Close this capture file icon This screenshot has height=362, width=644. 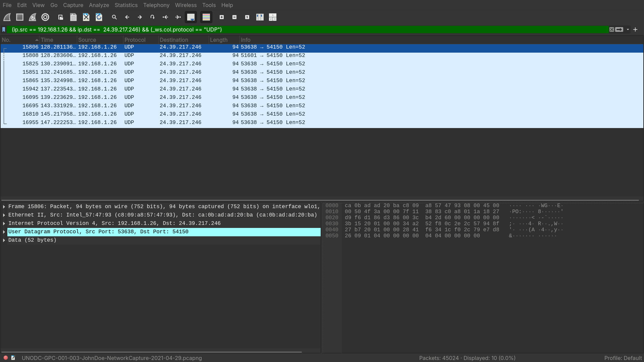[x=86, y=17]
